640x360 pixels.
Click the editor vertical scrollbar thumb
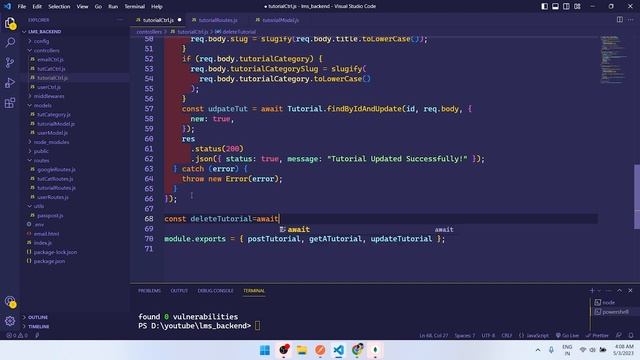coord(637,197)
